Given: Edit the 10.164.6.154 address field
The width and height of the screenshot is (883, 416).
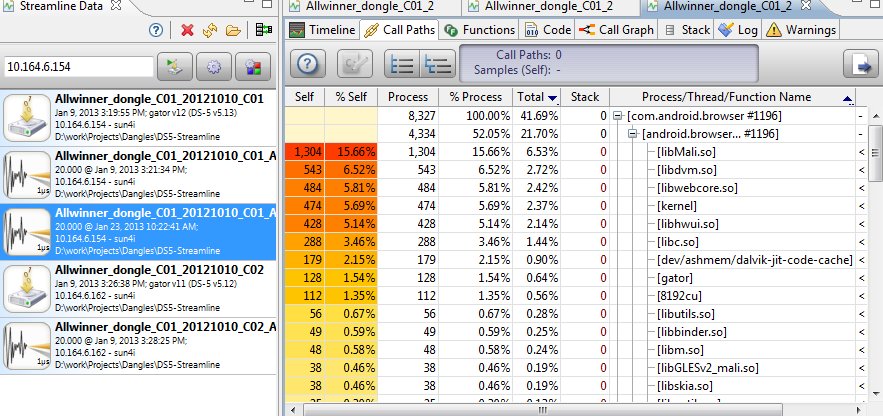Looking at the screenshot, I should 78,67.
